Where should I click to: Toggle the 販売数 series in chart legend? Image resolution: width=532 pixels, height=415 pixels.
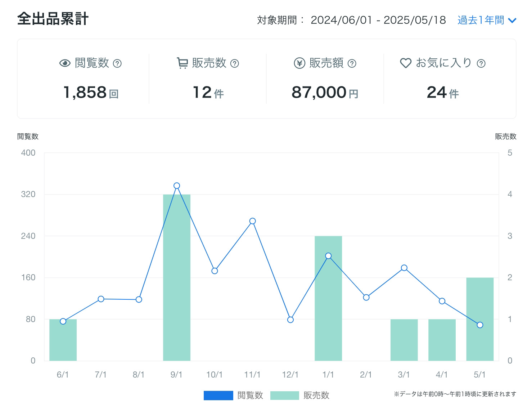(x=316, y=395)
